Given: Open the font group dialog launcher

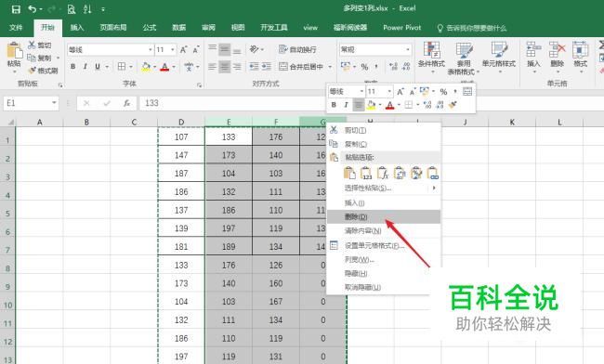Looking at the screenshot, I should (x=199, y=85).
